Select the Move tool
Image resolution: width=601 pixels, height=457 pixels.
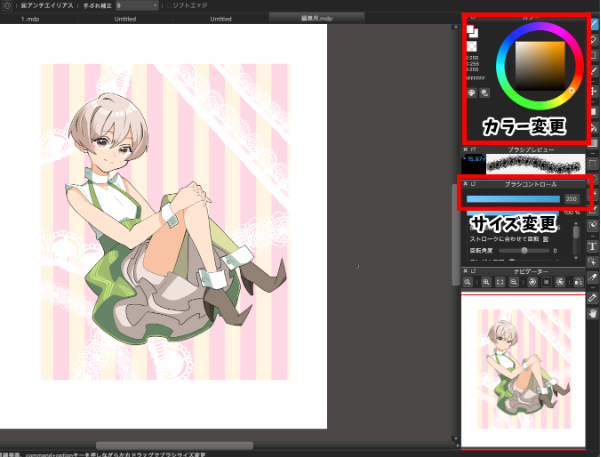tap(594, 91)
